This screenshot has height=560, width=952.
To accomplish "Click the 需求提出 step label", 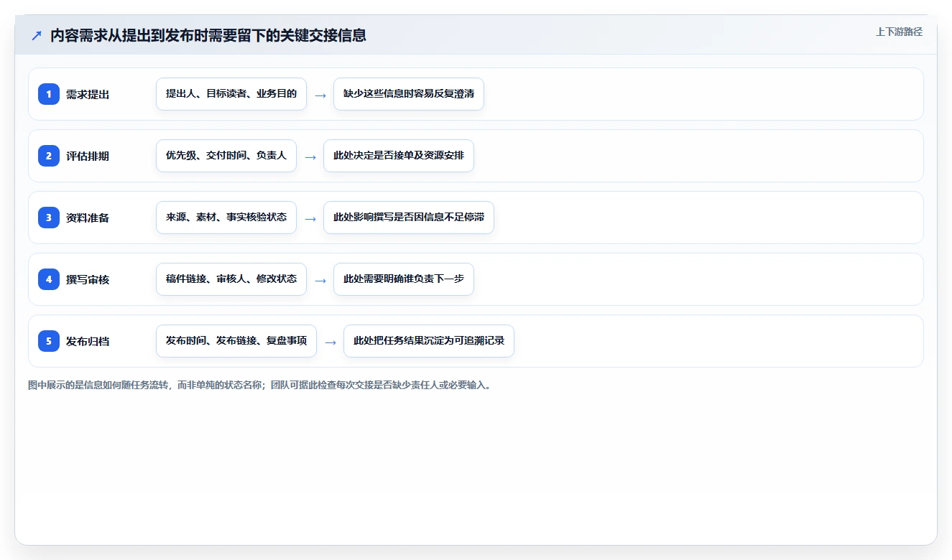I will point(88,94).
